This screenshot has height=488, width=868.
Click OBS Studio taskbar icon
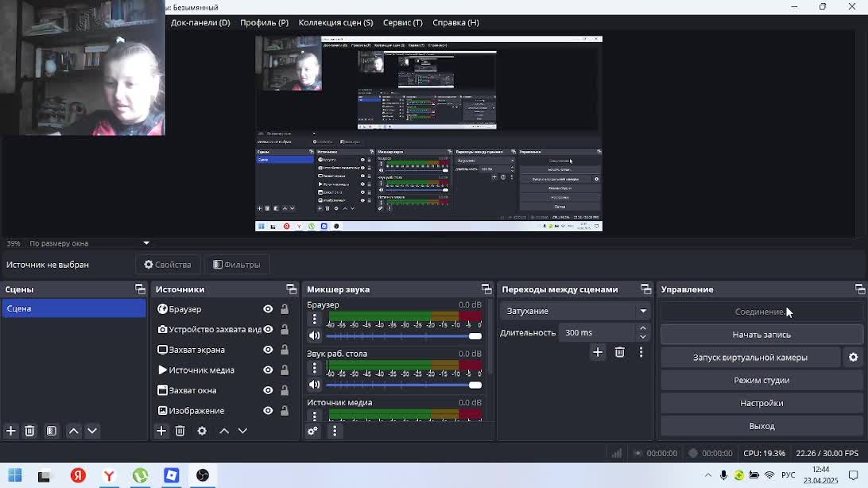(203, 475)
